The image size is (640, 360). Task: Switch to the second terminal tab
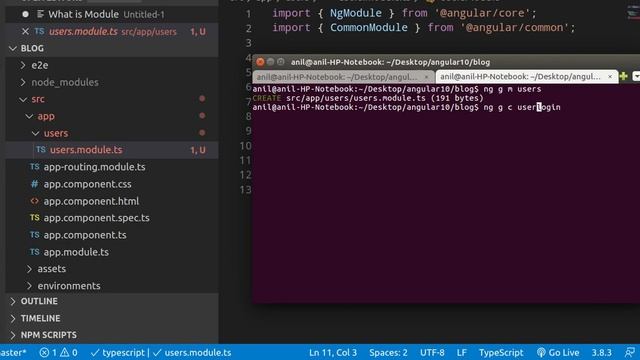coord(527,77)
